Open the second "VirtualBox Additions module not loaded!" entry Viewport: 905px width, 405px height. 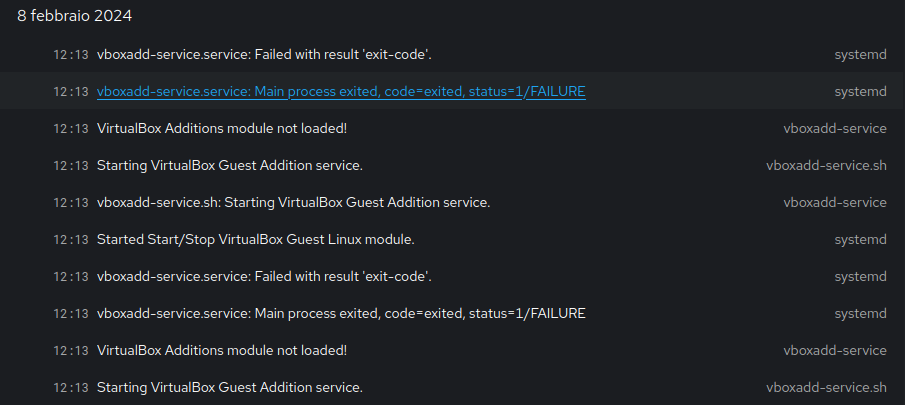coord(221,350)
